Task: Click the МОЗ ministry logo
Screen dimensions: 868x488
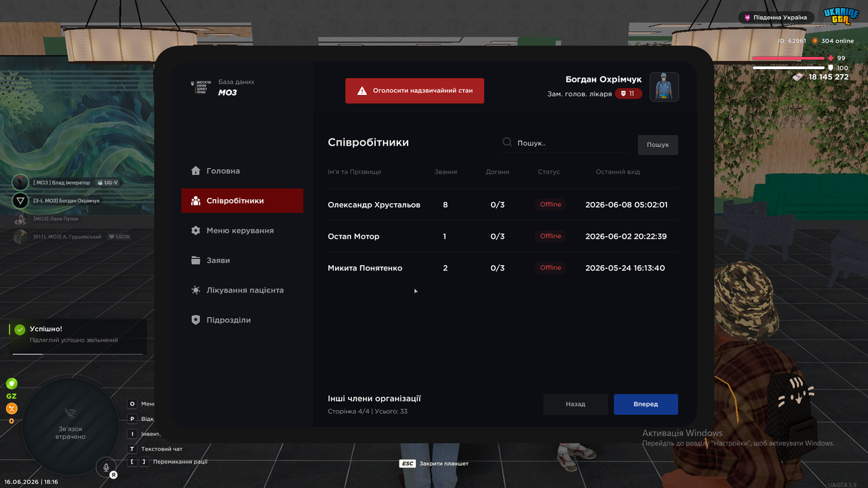Action: pos(201,87)
